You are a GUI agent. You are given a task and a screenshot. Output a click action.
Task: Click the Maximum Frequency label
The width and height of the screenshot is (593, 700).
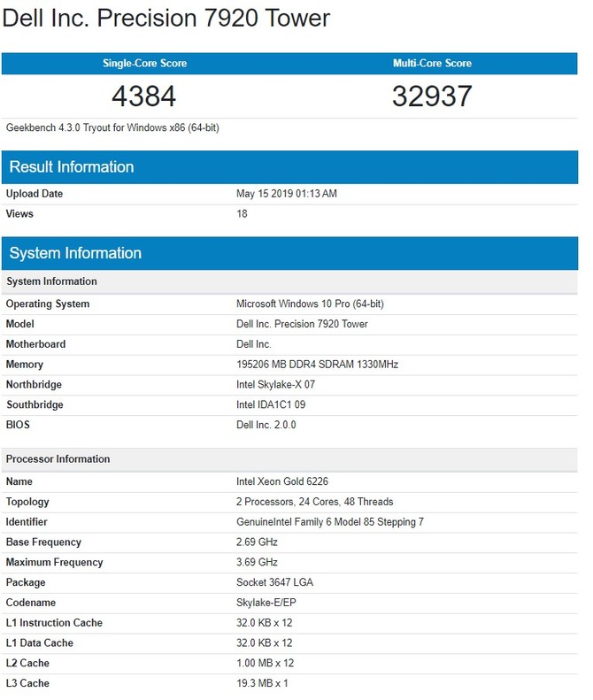pyautogui.click(x=55, y=563)
